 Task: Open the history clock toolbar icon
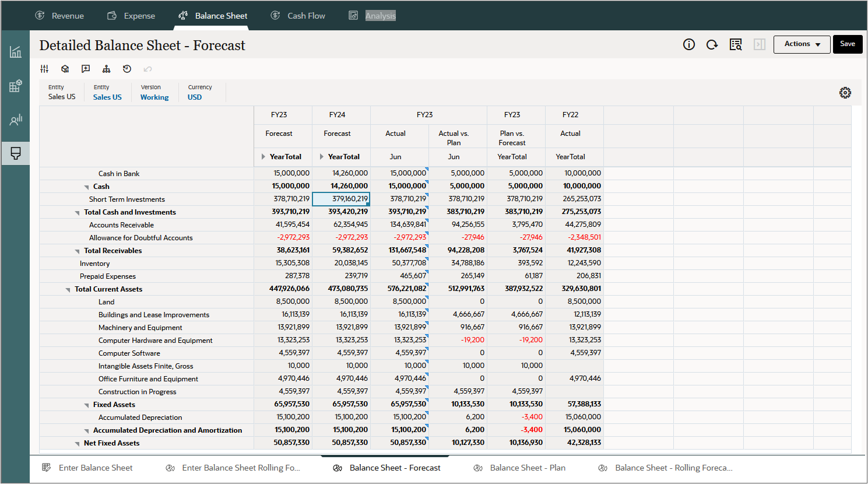(127, 69)
